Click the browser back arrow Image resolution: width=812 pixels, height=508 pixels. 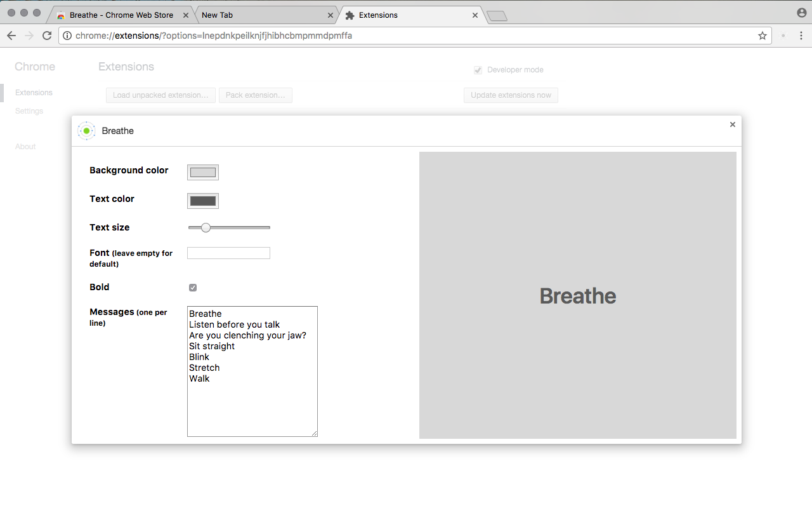coord(11,36)
